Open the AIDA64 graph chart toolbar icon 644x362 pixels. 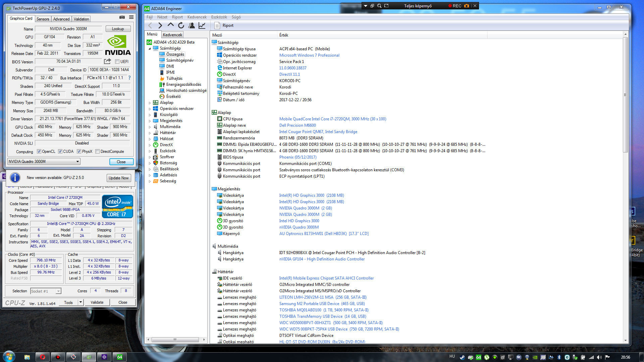(202, 25)
